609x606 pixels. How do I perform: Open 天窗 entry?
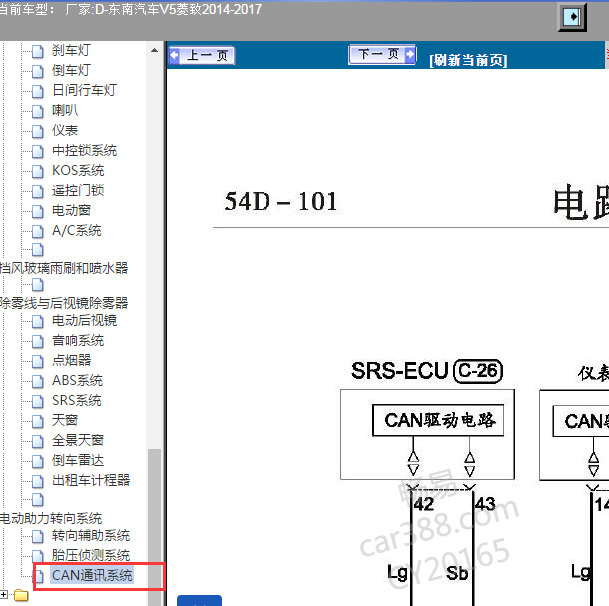coord(65,420)
